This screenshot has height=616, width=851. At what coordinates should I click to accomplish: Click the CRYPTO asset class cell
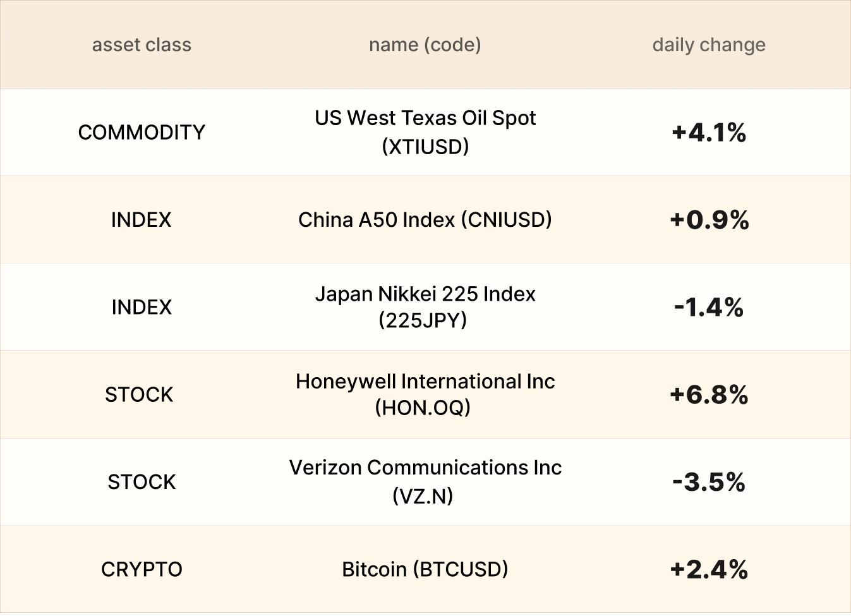click(x=142, y=569)
